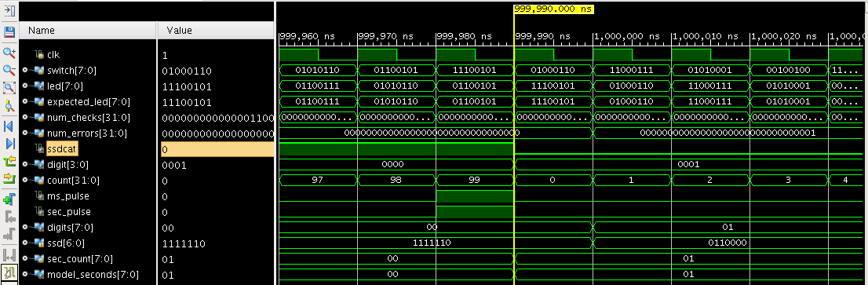Viewport: 868px width, 285px height.
Task: Expand the num_errors[31:0] bus
Action: pos(24,133)
